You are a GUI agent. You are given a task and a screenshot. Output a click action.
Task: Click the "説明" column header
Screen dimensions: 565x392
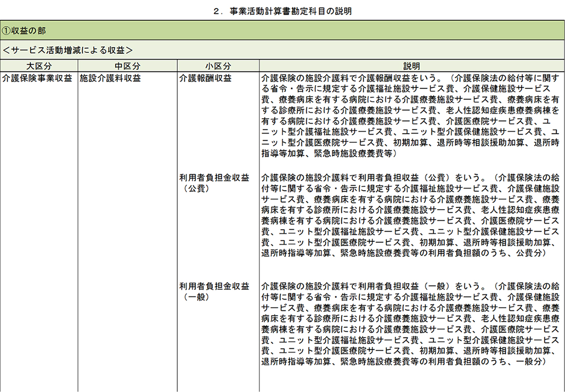(411, 66)
